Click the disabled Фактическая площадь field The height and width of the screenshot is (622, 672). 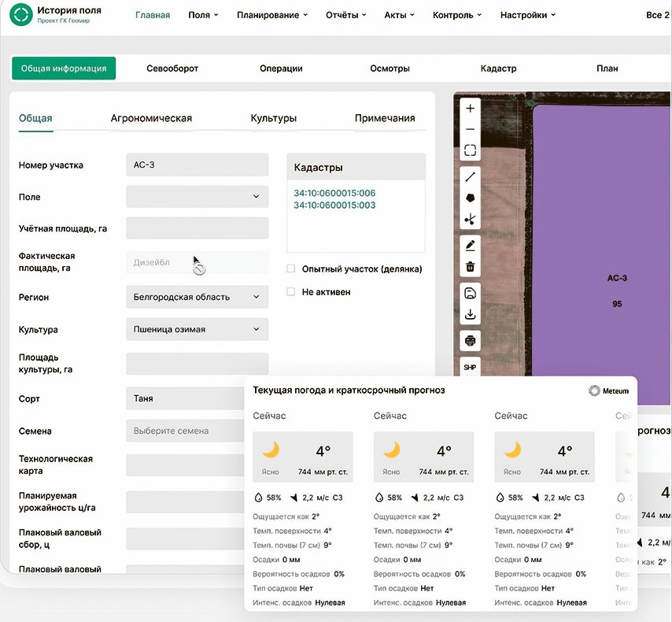198,262
